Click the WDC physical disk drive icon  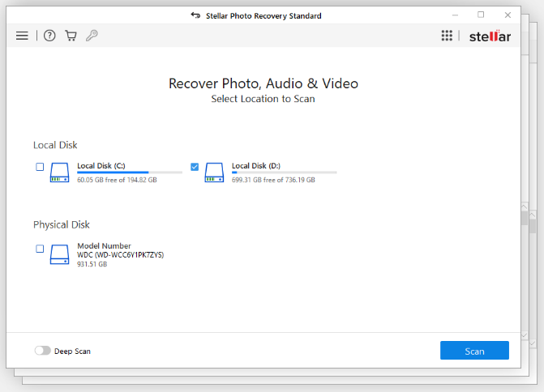[59, 254]
